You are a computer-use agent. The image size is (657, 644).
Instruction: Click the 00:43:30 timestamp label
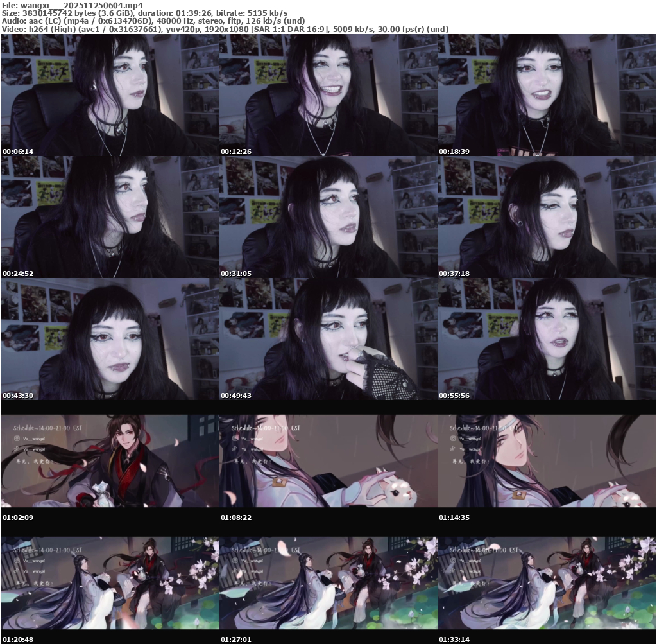point(17,396)
